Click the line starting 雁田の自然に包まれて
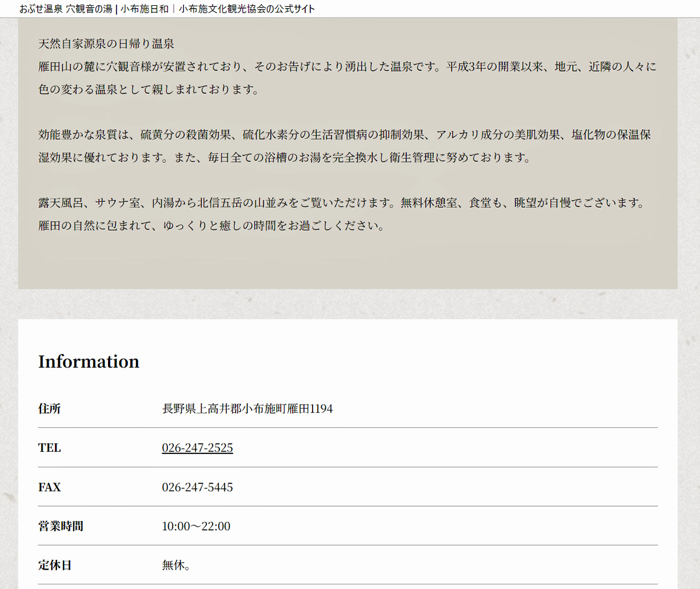 212,226
